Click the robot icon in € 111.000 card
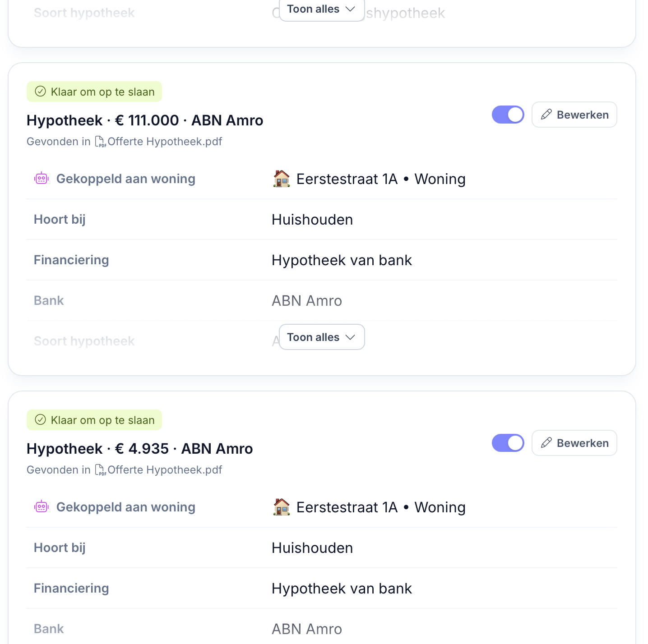 point(42,179)
